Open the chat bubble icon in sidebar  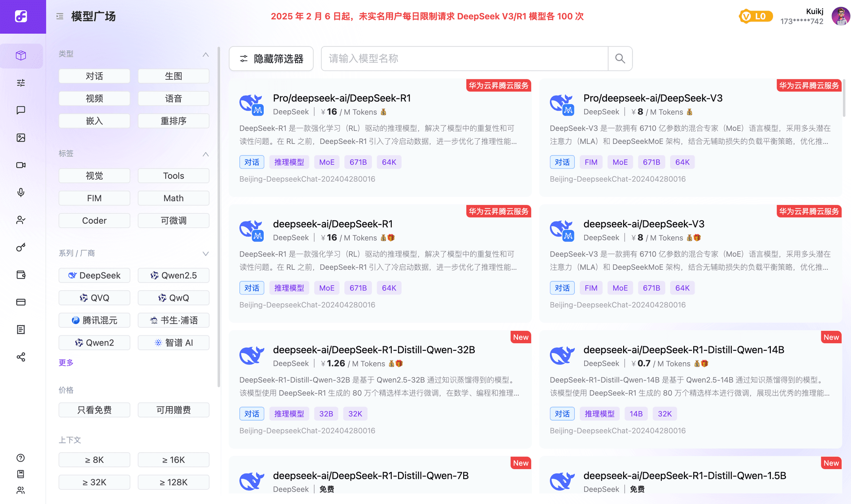(x=21, y=110)
